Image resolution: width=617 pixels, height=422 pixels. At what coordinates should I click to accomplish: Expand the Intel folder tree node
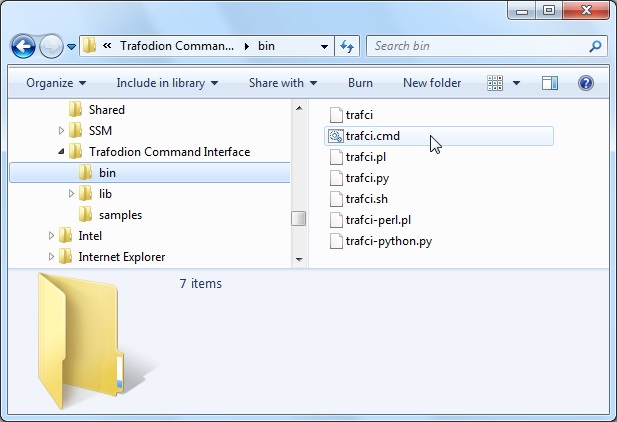[51, 236]
